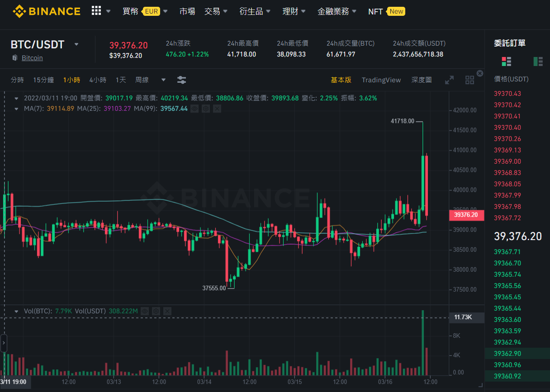Viewport: 550px width, 392px height.
Task: Show combined buy and sell order book view
Action: tap(507, 61)
